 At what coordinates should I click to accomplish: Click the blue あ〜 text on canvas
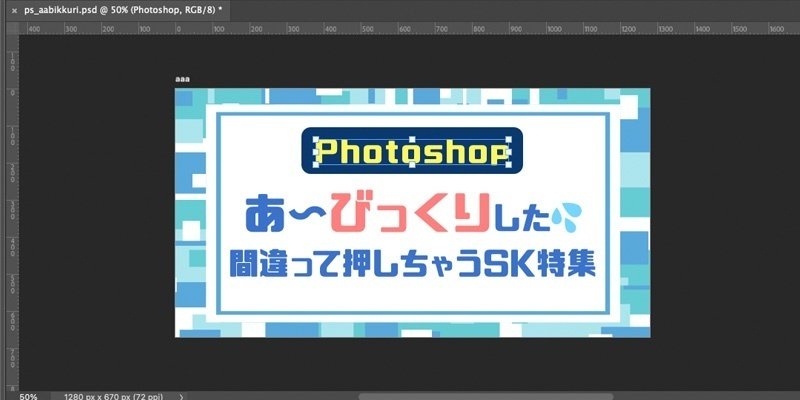coord(286,214)
